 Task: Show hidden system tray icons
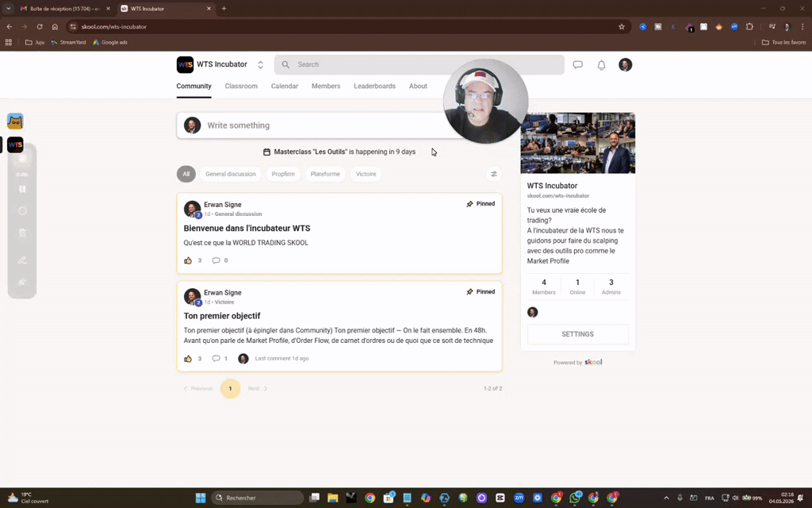pyautogui.click(x=666, y=498)
